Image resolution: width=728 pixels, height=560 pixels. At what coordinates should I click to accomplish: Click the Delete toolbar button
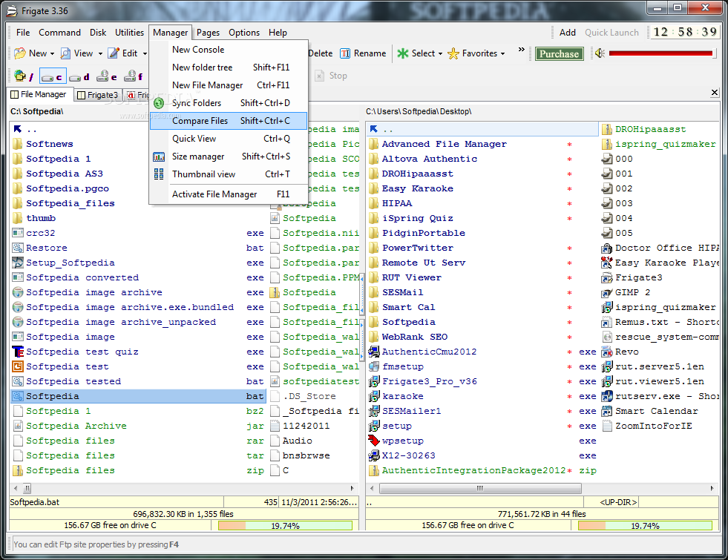[x=321, y=53]
